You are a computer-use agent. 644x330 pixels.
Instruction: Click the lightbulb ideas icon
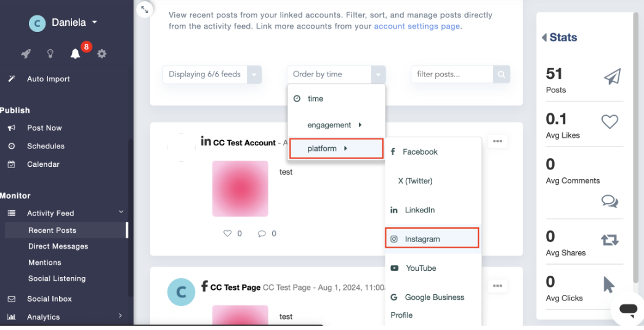(50, 54)
